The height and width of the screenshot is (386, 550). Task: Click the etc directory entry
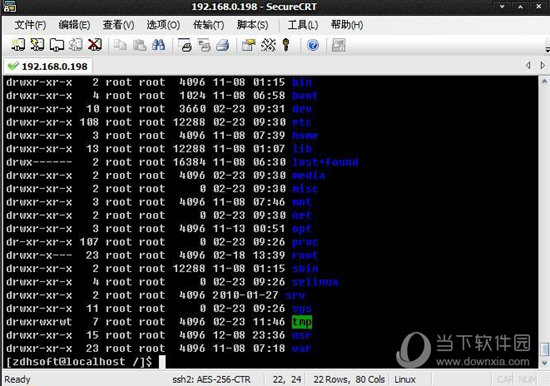tap(302, 122)
